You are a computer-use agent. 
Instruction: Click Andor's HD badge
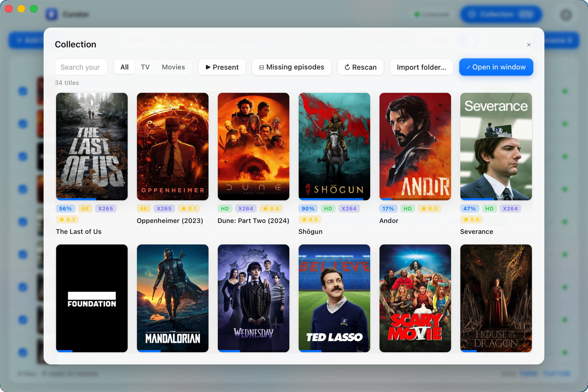pos(408,209)
